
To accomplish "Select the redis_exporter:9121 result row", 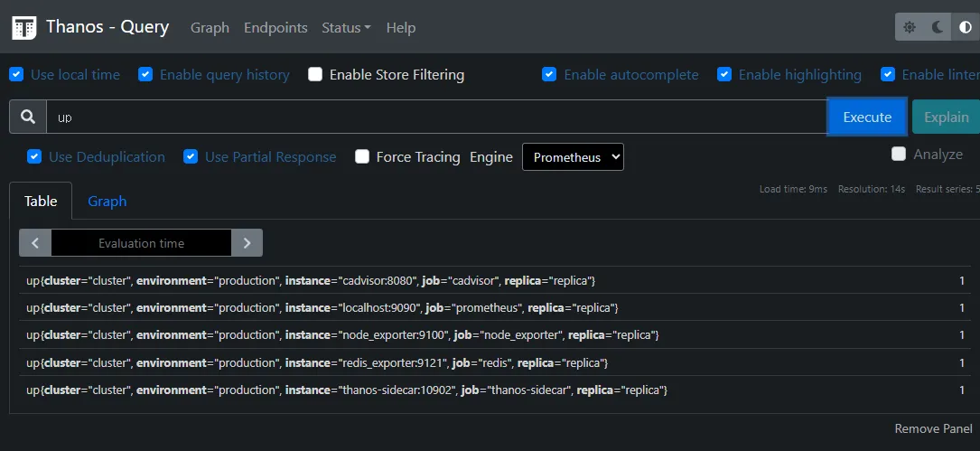I will [495, 362].
